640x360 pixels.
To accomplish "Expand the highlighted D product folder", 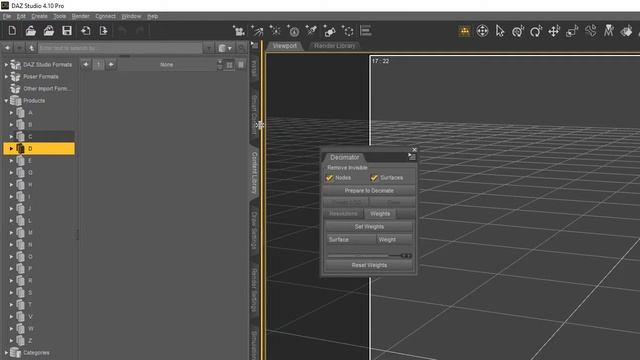I will pyautogui.click(x=11, y=149).
